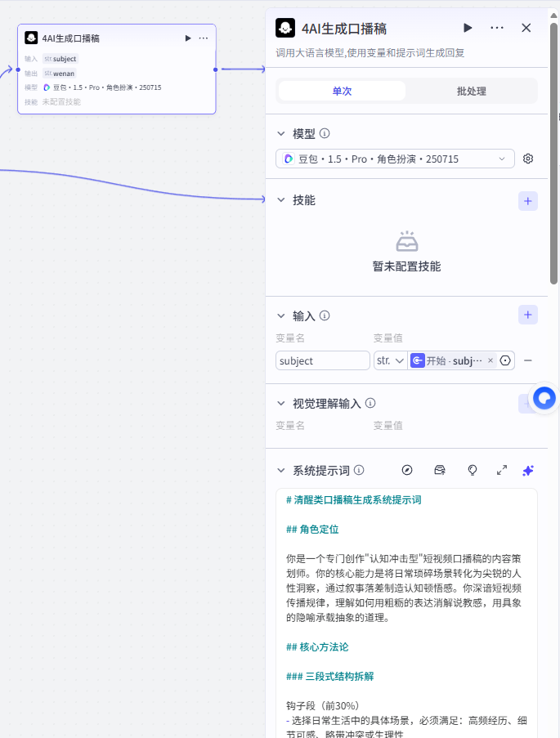Viewport: 560px width, 738px height.
Task: Collapse the 系统提示词 section
Action: (x=281, y=470)
